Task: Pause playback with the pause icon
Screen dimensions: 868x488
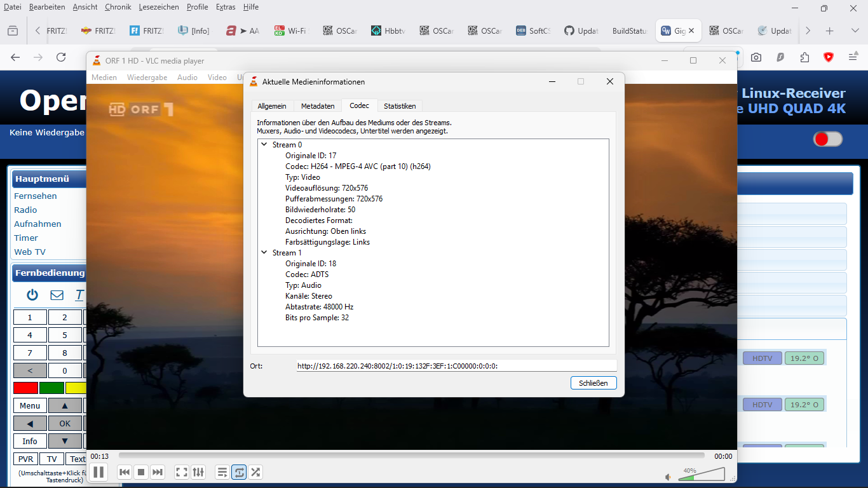Action: (98, 472)
